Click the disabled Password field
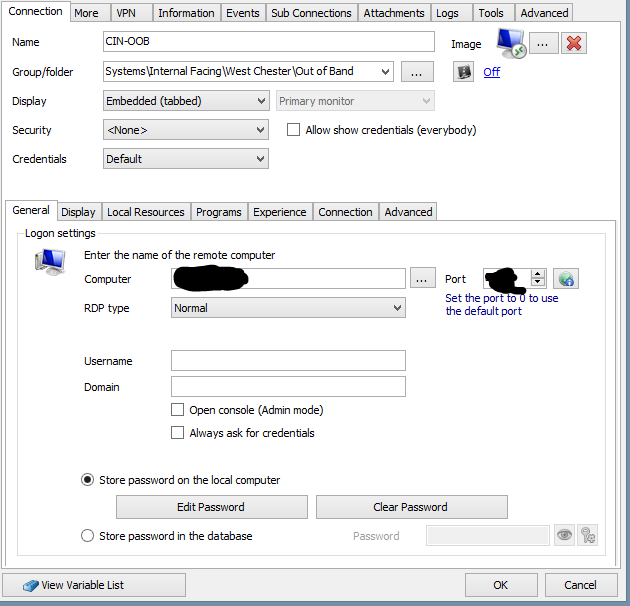This screenshot has width=630, height=606. (487, 535)
